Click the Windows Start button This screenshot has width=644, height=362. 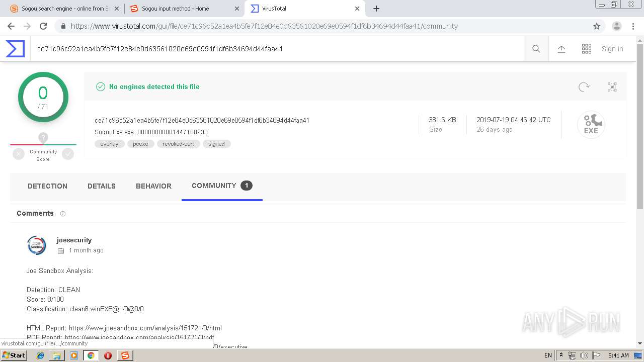(14, 355)
